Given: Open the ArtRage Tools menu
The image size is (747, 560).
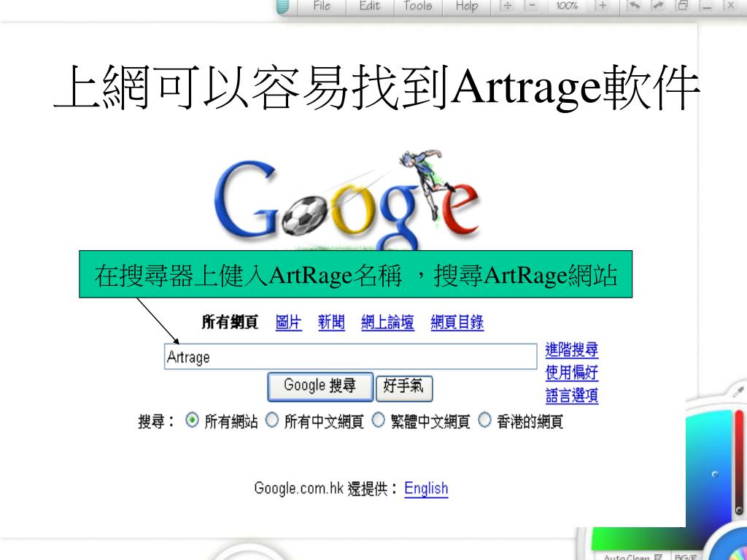Looking at the screenshot, I should pyautogui.click(x=418, y=6).
